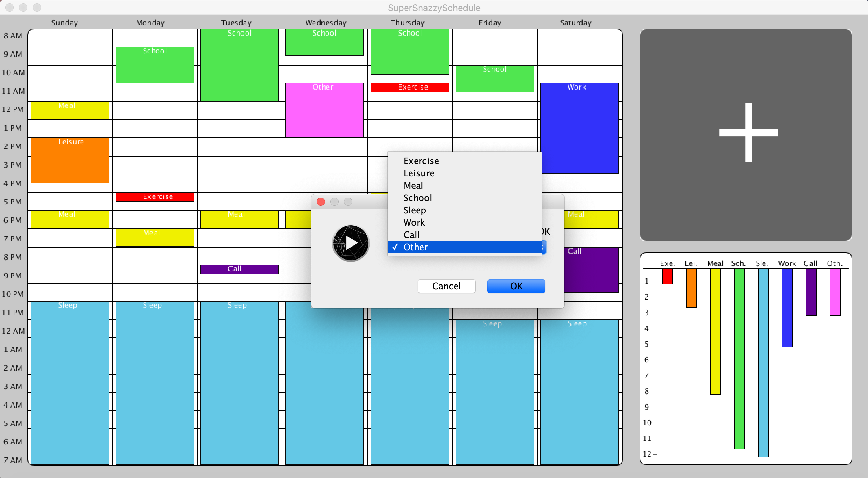Image resolution: width=868 pixels, height=478 pixels.
Task: Pick Call from the dropdown list
Action: 411,235
